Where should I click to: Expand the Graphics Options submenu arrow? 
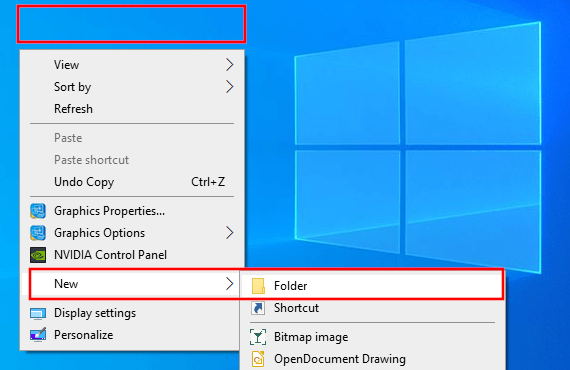(229, 233)
